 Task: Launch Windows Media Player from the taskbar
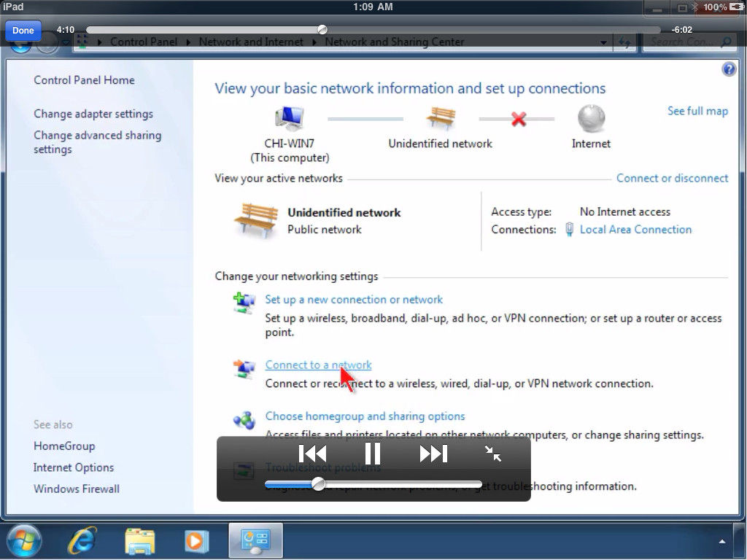196,541
